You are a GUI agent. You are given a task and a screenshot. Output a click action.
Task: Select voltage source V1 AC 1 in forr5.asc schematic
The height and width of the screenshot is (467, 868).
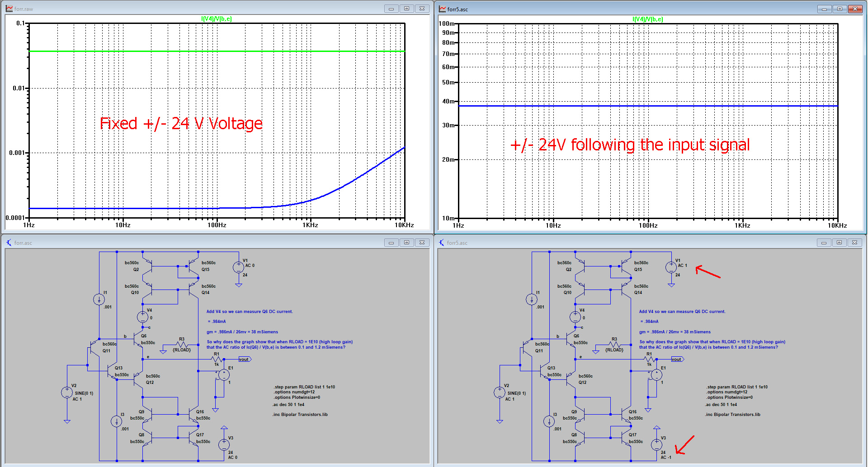point(671,267)
